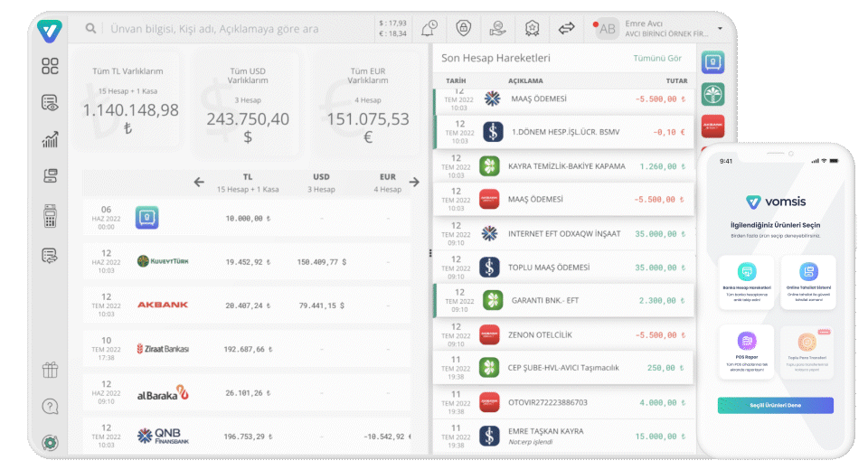
Task: Click the hand with coin icon in header
Action: [497, 28]
